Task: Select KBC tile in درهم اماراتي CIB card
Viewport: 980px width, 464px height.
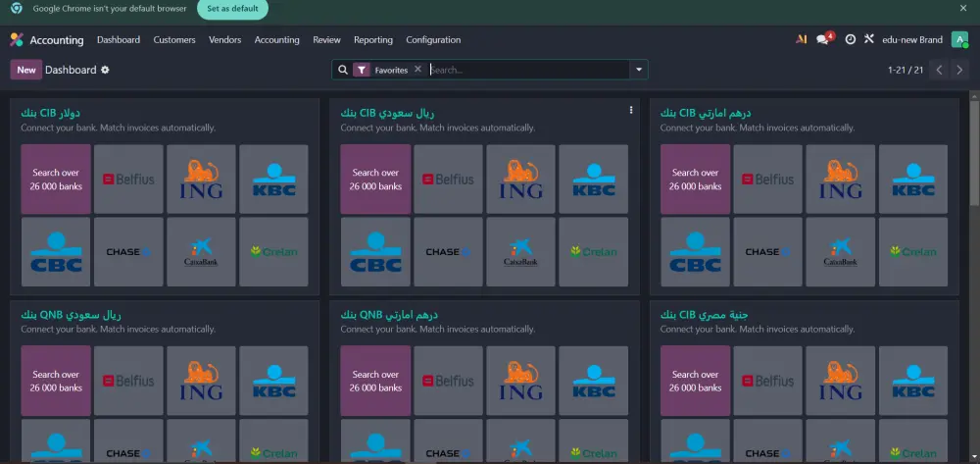Action: [x=913, y=180]
